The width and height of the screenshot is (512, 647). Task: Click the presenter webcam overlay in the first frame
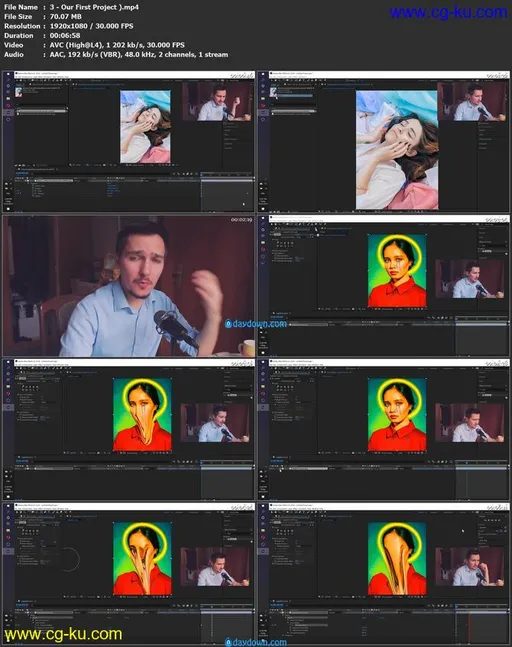click(x=217, y=102)
